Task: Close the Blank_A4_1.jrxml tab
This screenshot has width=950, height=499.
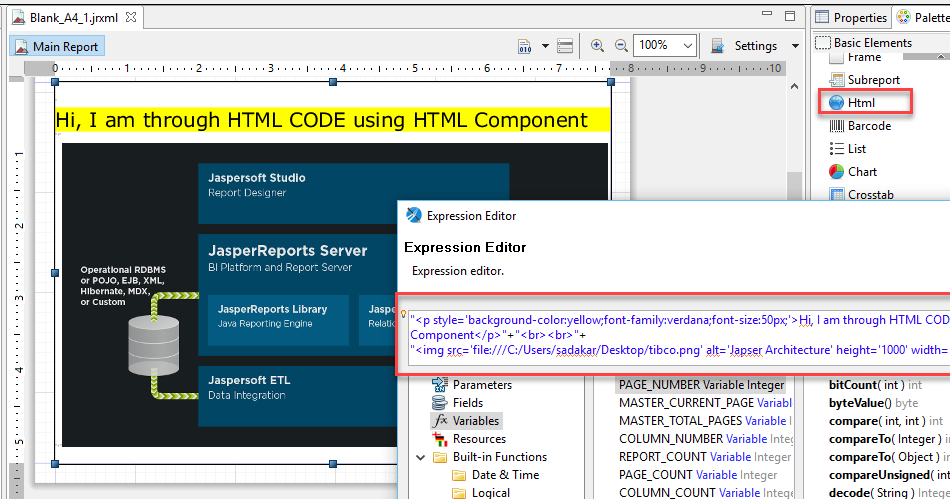Action: point(131,17)
